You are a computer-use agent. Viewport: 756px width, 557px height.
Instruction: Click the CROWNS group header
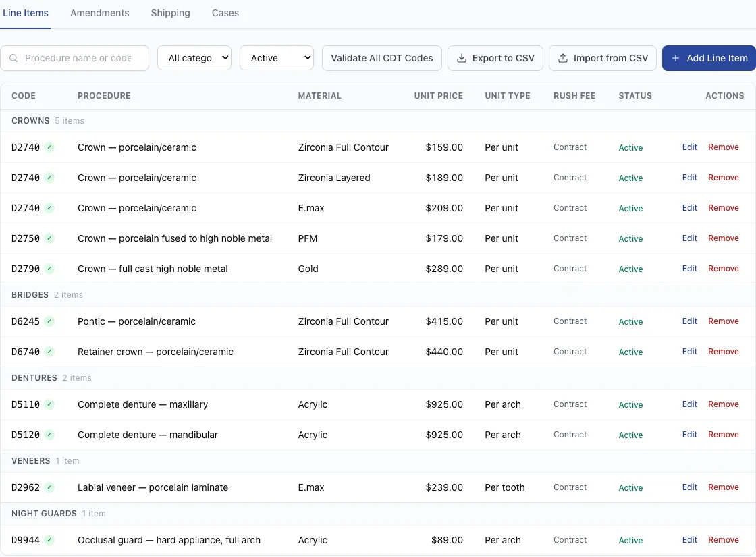pyautogui.click(x=378, y=121)
